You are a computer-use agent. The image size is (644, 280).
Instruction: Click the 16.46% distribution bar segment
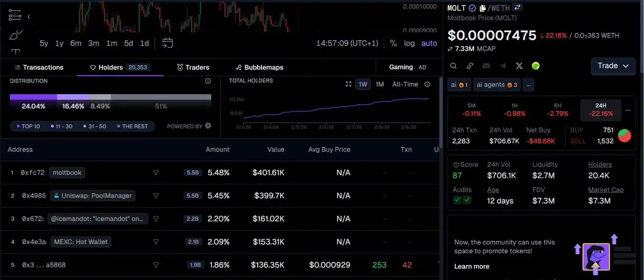(74, 97)
